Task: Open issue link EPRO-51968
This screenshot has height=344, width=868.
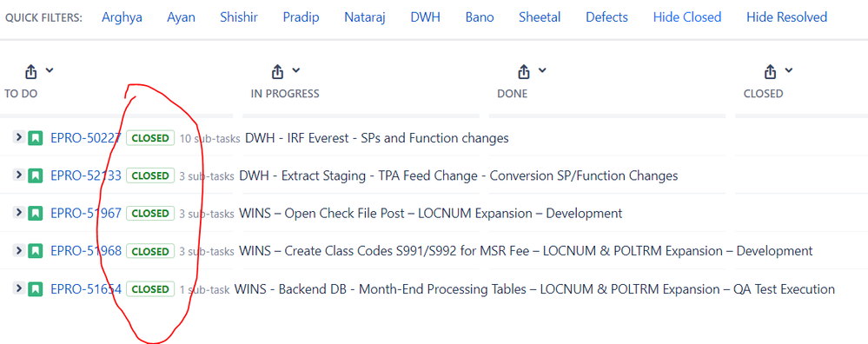Action: [86, 251]
